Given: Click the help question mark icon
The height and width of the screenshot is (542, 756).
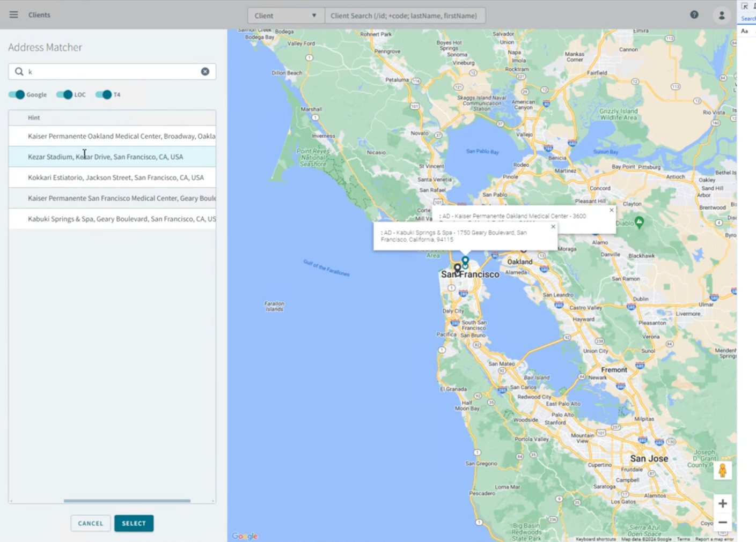Looking at the screenshot, I should 694,15.
